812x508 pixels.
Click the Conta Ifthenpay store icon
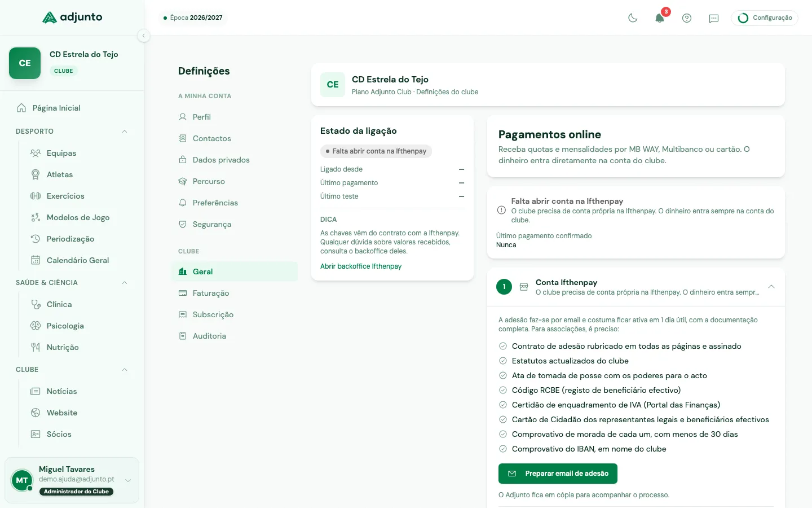pos(524,287)
